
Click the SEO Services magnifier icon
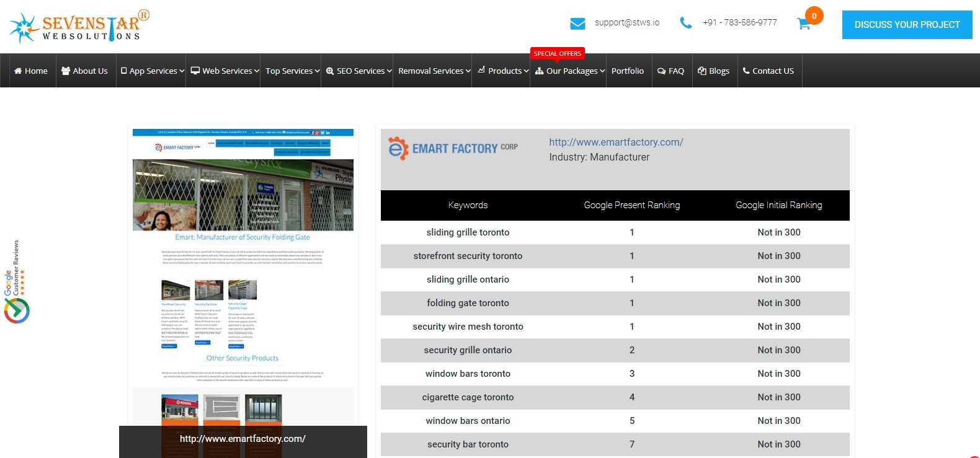(330, 71)
